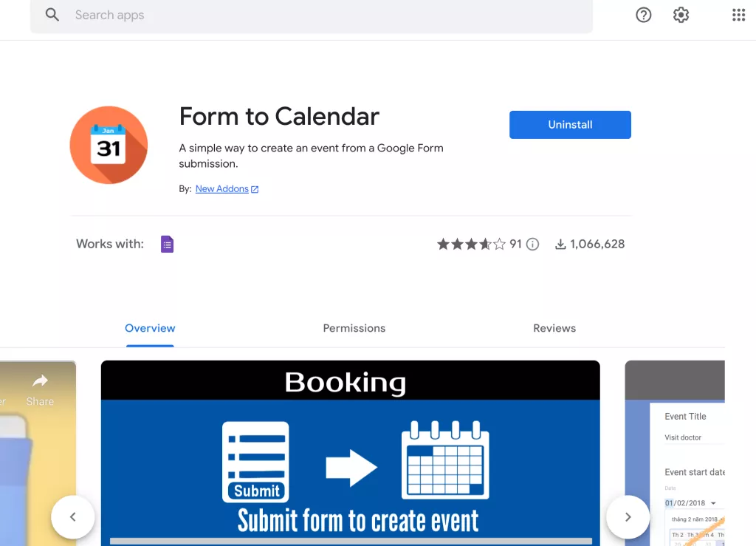Select the Overview tab
Screen dimensions: 756x546
click(x=150, y=328)
